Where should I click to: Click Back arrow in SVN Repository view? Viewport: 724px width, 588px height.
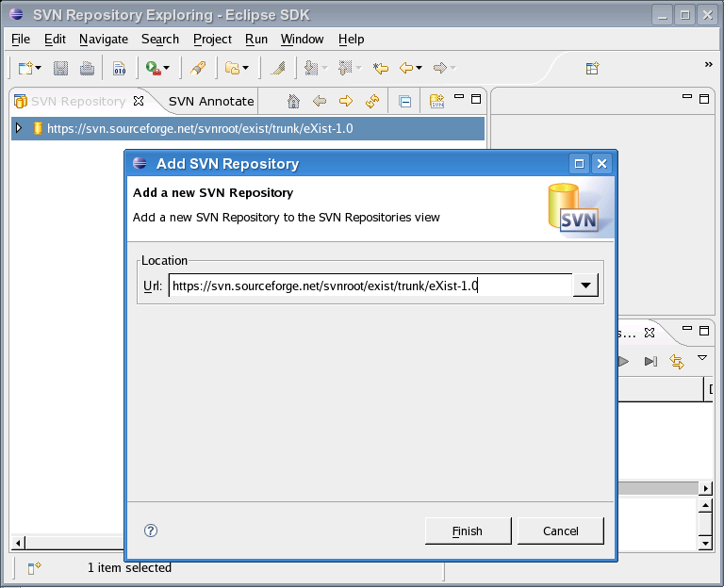click(x=320, y=101)
